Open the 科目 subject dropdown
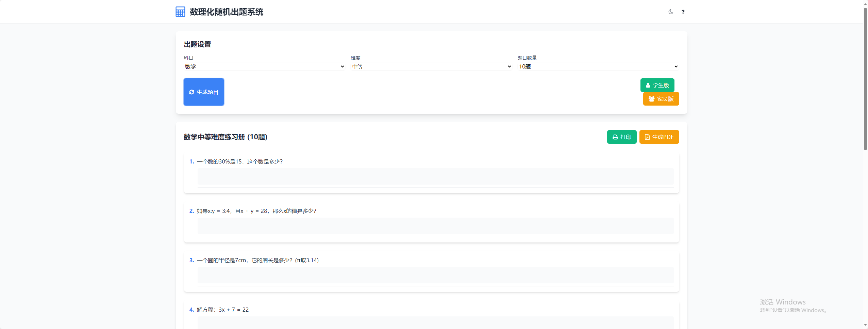Screen dimensions: 868x329 (x=264, y=67)
